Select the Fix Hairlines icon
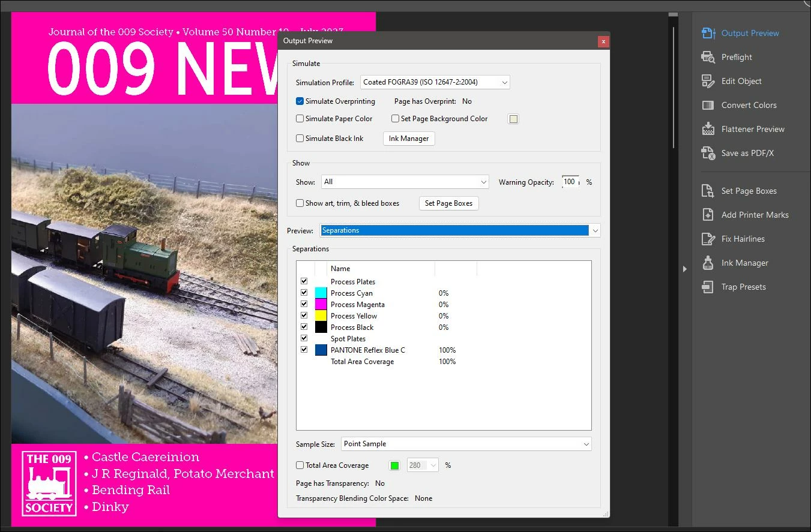The width and height of the screenshot is (811, 532). [x=708, y=239]
